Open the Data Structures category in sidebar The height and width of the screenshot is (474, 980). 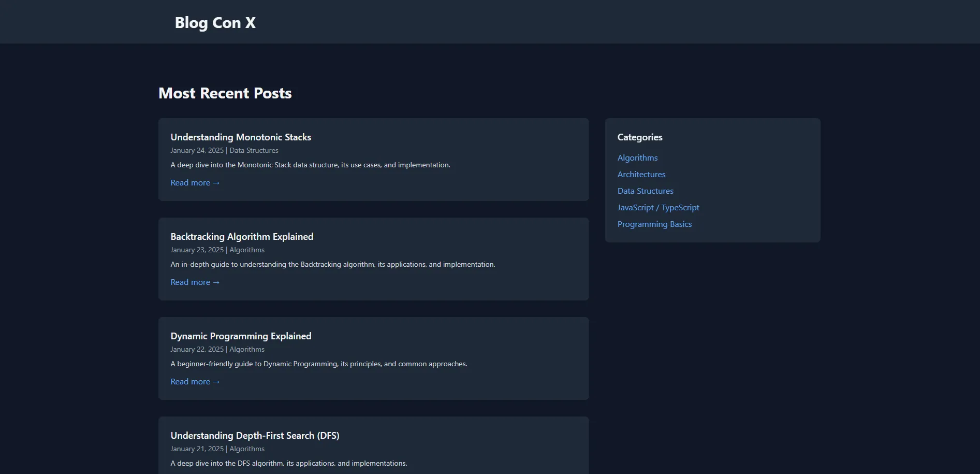point(645,191)
